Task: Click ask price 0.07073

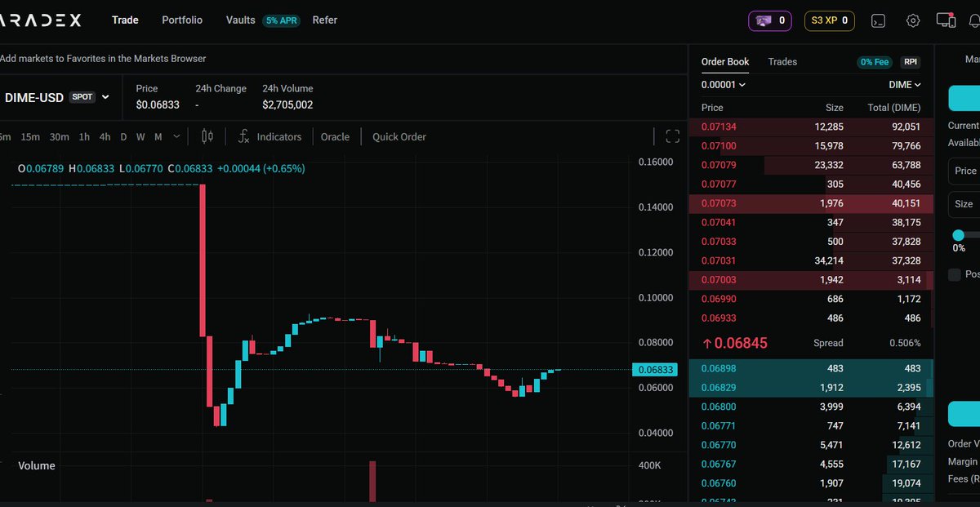Action: click(718, 203)
